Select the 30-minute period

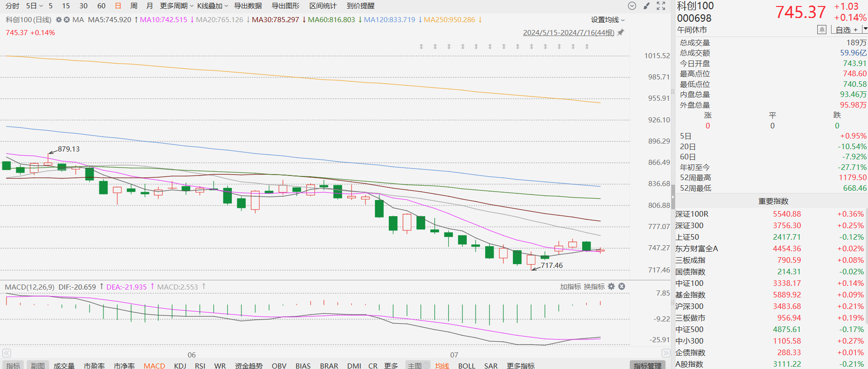click(x=84, y=6)
